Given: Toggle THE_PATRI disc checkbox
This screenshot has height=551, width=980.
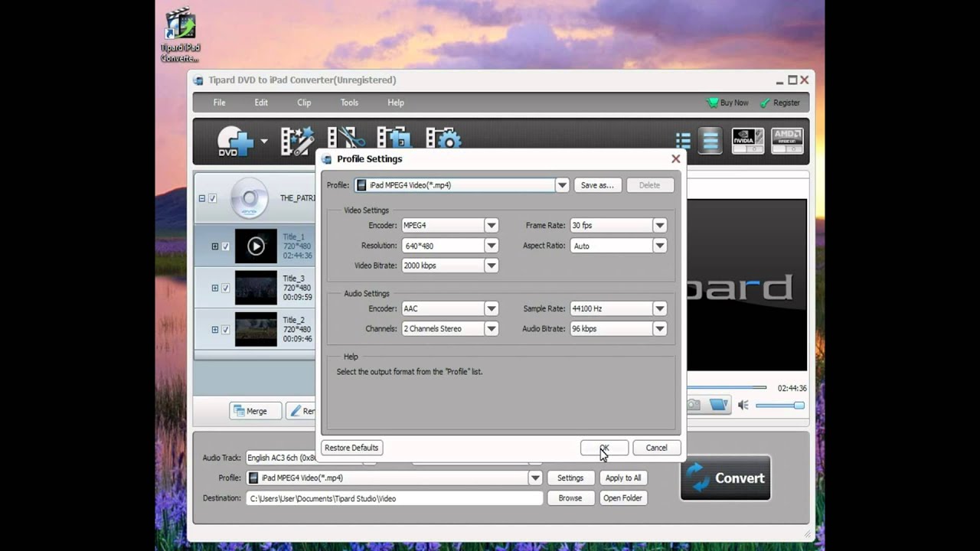Looking at the screenshot, I should 213,198.
